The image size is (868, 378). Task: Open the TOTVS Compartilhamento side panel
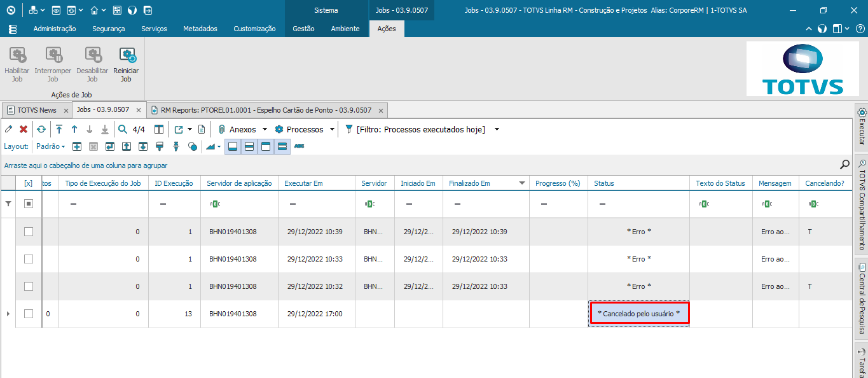pyautogui.click(x=862, y=205)
